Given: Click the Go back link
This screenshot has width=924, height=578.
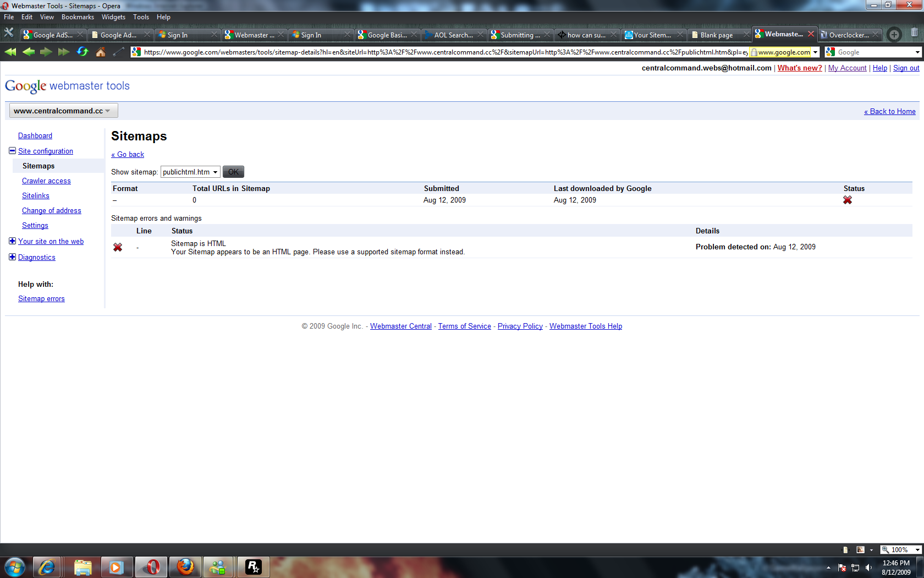Looking at the screenshot, I should (128, 155).
